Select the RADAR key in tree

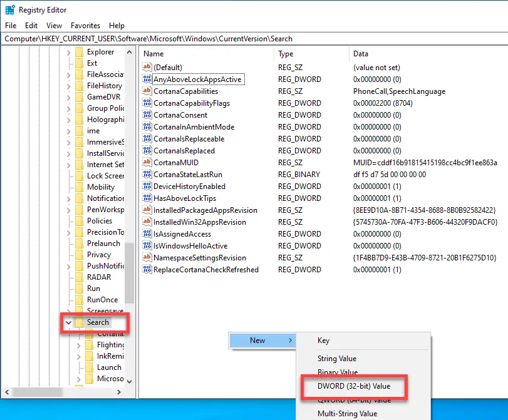(x=99, y=277)
